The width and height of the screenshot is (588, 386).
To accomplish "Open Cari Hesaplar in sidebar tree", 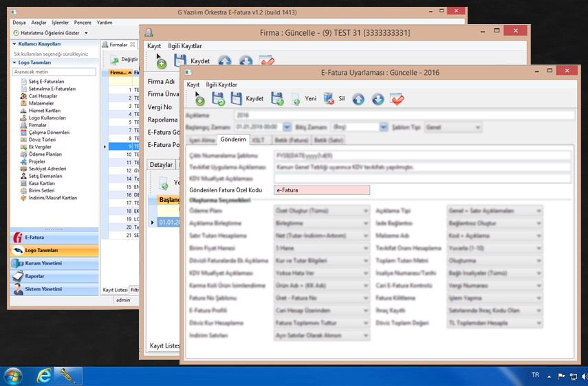I will pyautogui.click(x=43, y=96).
